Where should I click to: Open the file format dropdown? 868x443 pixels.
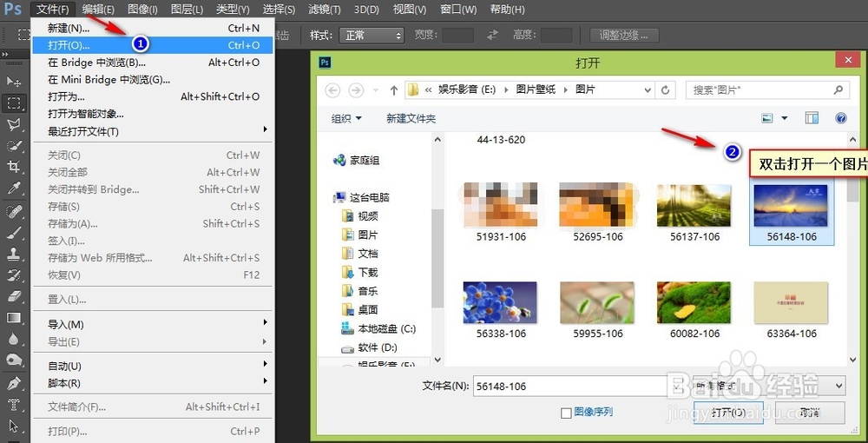pyautogui.click(x=769, y=386)
